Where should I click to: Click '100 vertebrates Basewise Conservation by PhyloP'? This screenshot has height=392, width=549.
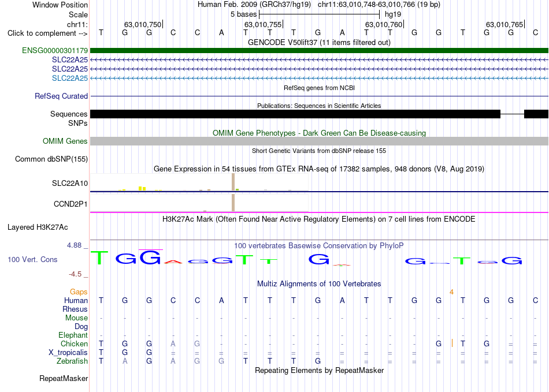(319, 246)
